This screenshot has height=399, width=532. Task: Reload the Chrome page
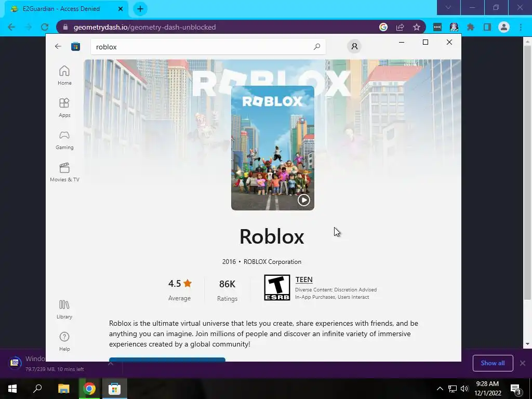pos(45,27)
